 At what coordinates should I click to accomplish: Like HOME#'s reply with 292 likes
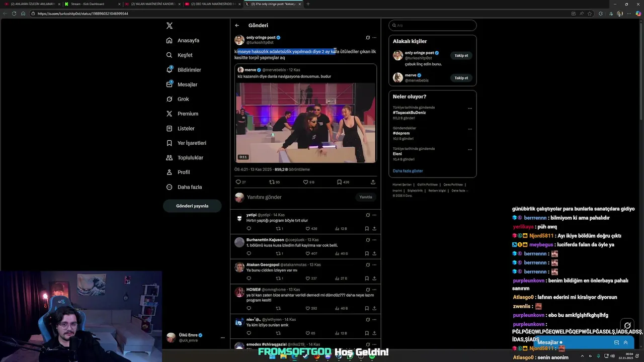(311, 308)
